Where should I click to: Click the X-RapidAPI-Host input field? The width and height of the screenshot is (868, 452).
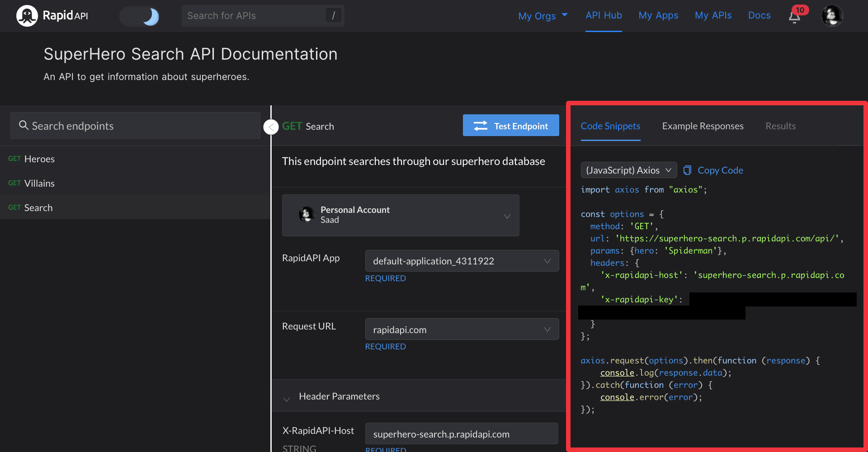462,434
